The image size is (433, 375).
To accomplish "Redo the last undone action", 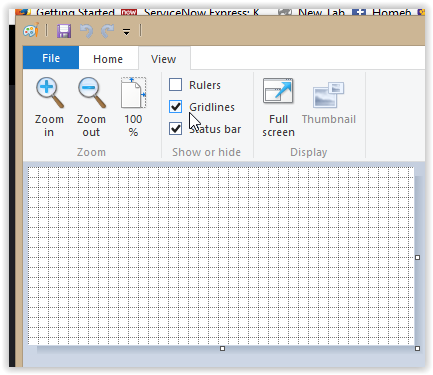I will click(x=107, y=32).
